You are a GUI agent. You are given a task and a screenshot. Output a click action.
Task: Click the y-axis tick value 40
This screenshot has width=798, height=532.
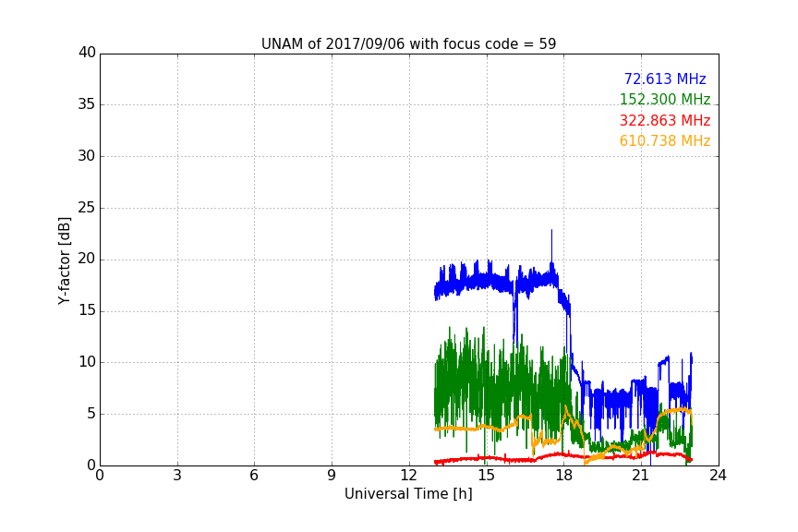pyautogui.click(x=87, y=53)
